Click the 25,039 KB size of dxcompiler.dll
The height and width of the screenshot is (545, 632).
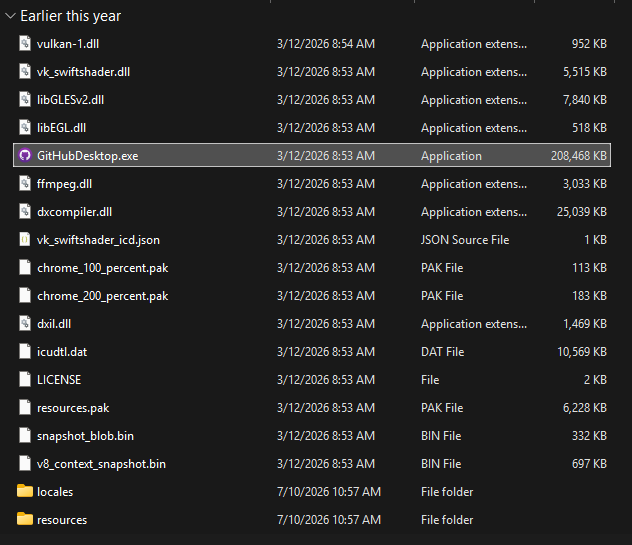(582, 212)
